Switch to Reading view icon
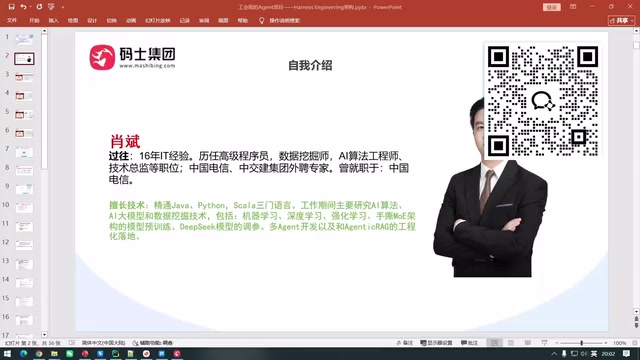Image resolution: width=640 pixels, height=360 pixels. (x=528, y=343)
